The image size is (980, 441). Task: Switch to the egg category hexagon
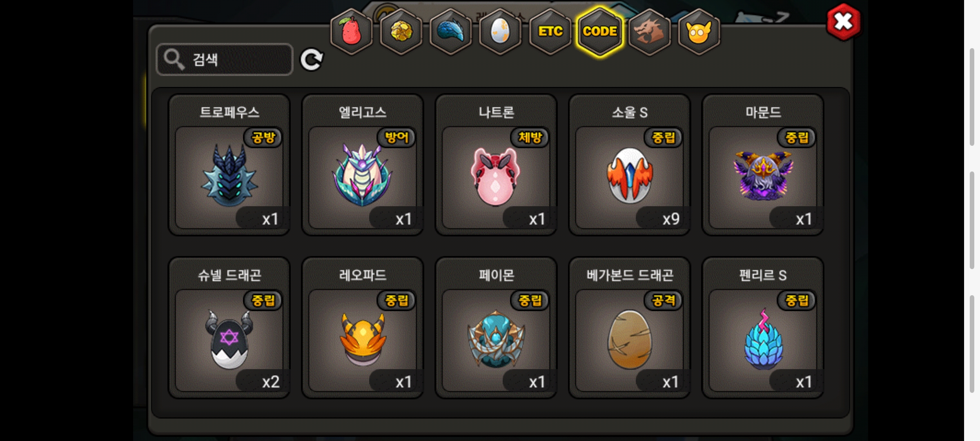pyautogui.click(x=501, y=31)
